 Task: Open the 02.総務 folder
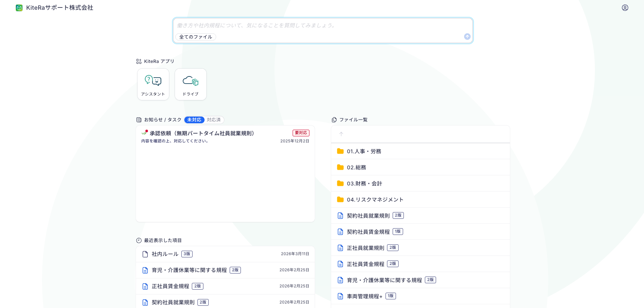pyautogui.click(x=356, y=167)
